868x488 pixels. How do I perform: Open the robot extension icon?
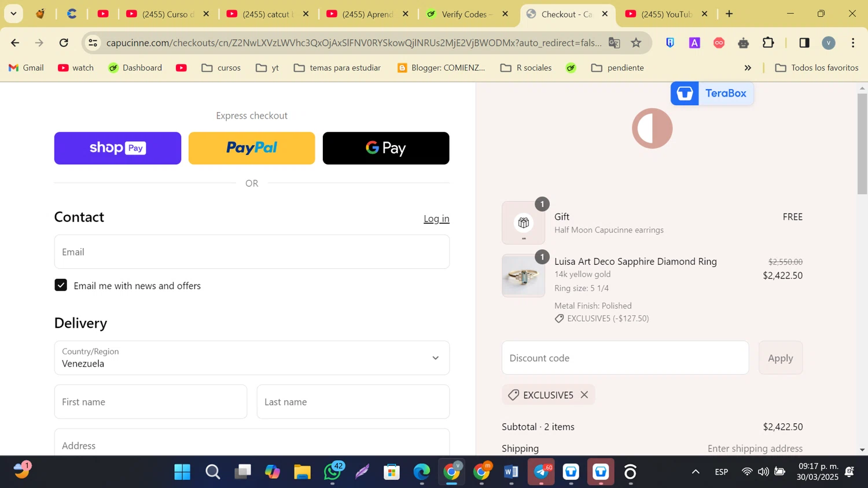click(x=744, y=43)
